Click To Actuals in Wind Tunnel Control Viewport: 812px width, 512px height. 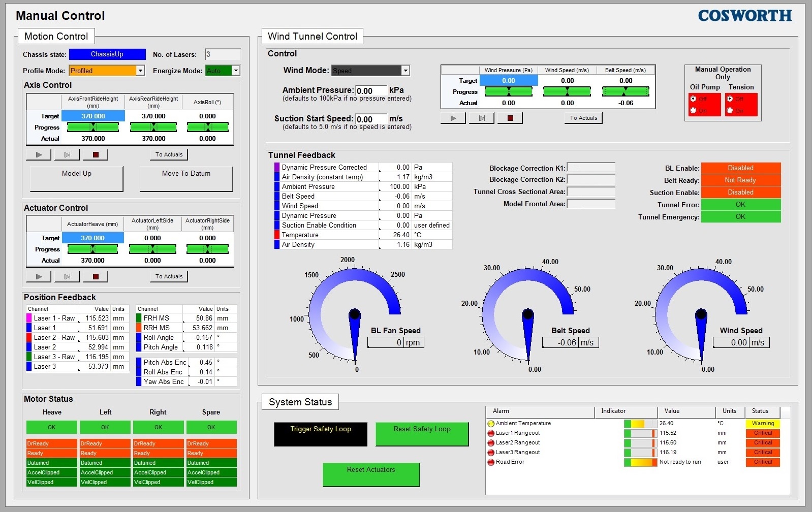tap(584, 118)
